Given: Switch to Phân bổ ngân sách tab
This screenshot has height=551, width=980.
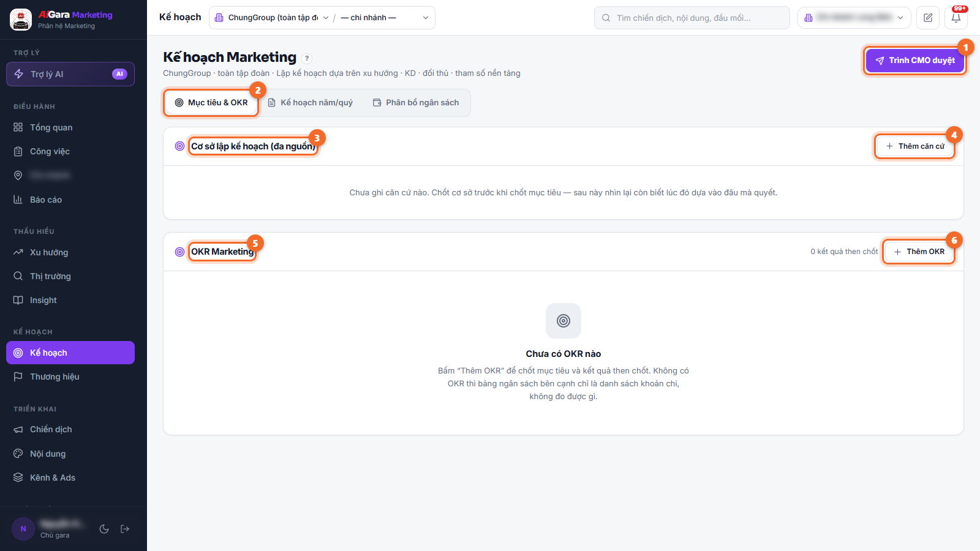Looking at the screenshot, I should pos(416,103).
